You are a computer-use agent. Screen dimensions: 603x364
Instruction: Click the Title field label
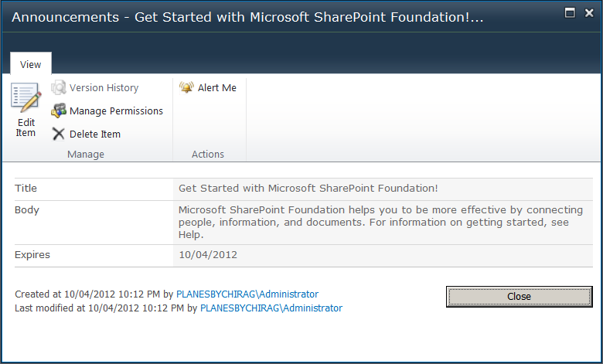coord(26,189)
